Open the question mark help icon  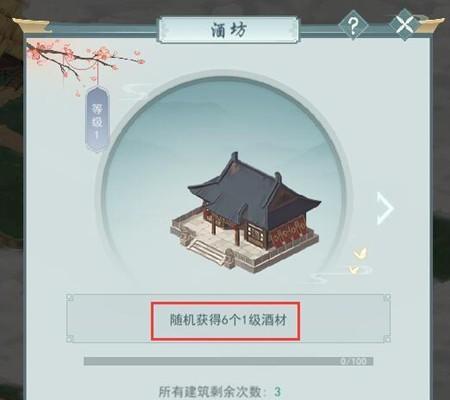tap(353, 25)
